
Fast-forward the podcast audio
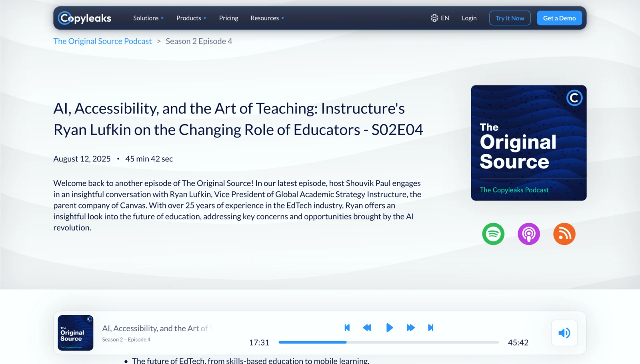coord(410,328)
